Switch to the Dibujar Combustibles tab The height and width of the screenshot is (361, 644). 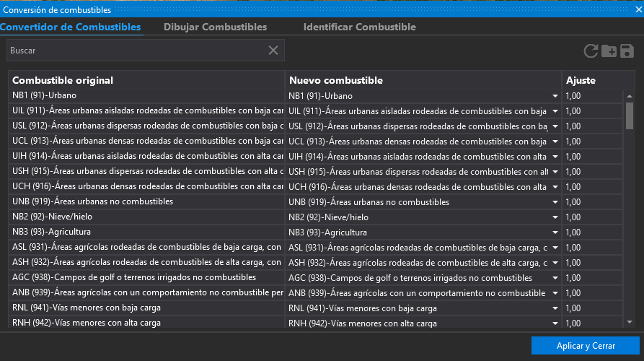pos(215,27)
